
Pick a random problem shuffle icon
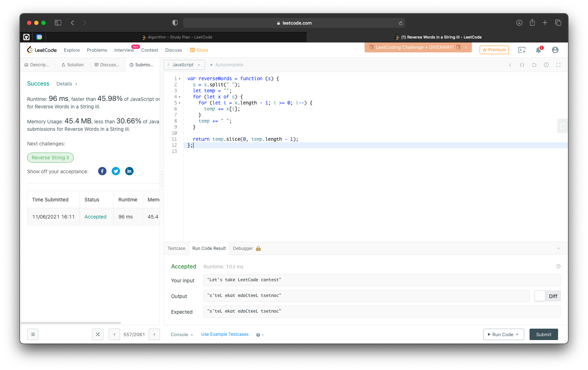pos(98,334)
